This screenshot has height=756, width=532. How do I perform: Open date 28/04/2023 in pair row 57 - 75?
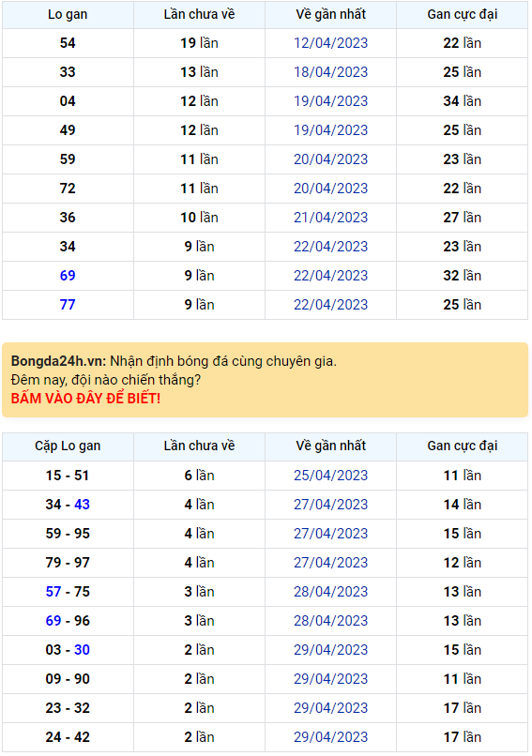(x=331, y=592)
